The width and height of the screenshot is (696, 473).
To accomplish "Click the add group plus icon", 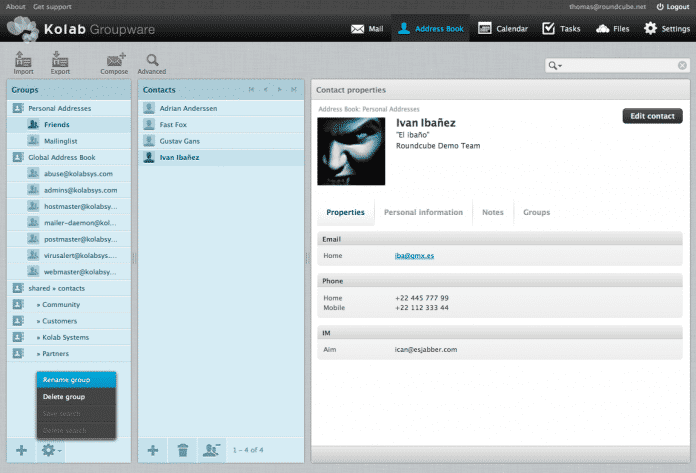I will [21, 451].
